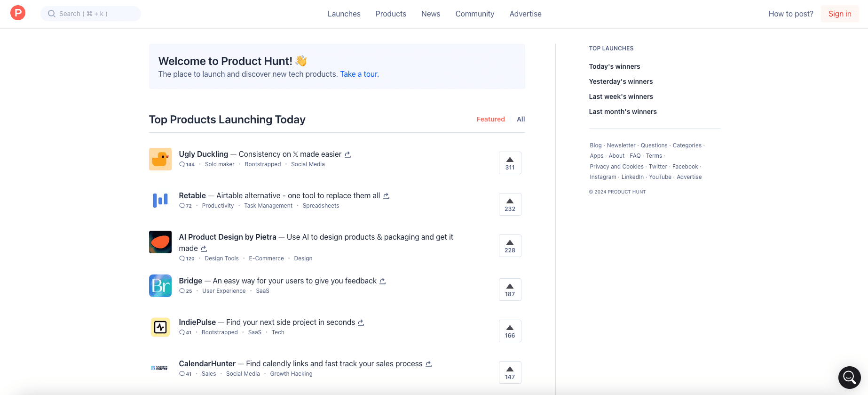Click Pietra external link icon after 'made'

[204, 249]
